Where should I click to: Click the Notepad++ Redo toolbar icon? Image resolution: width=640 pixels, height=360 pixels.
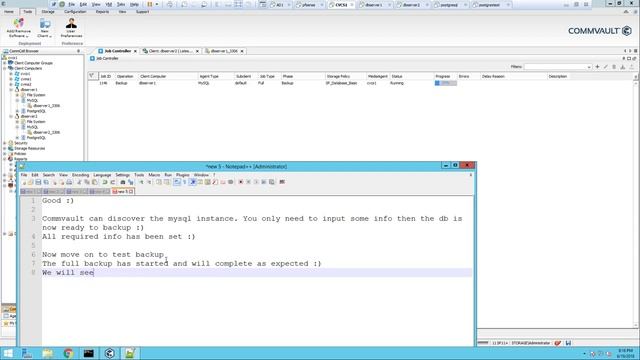tap(113, 182)
